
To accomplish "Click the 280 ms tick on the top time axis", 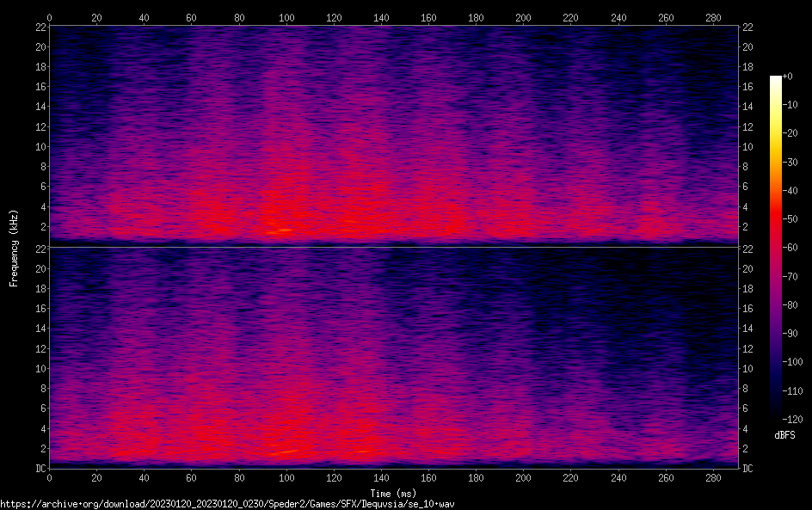I will (x=712, y=17).
